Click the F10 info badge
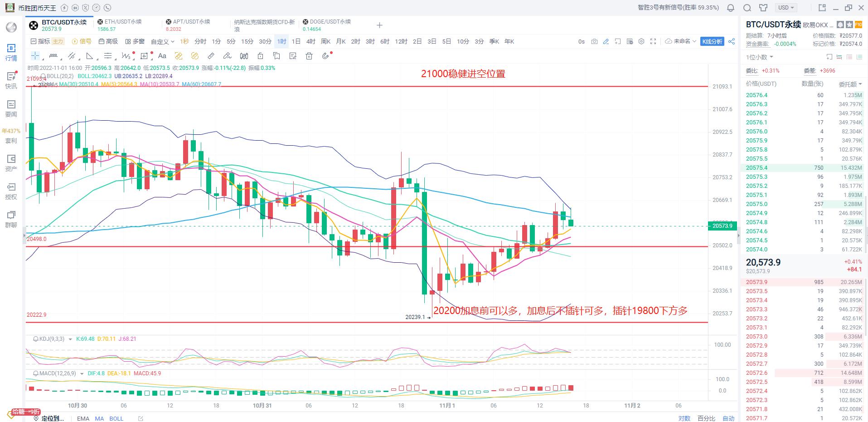868x422 pixels. [858, 25]
